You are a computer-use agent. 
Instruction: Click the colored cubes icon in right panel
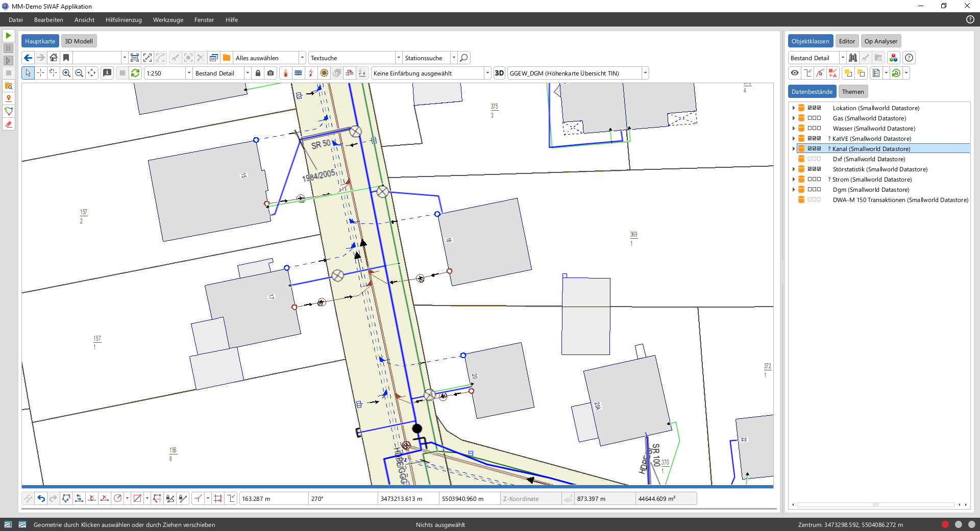(893, 58)
